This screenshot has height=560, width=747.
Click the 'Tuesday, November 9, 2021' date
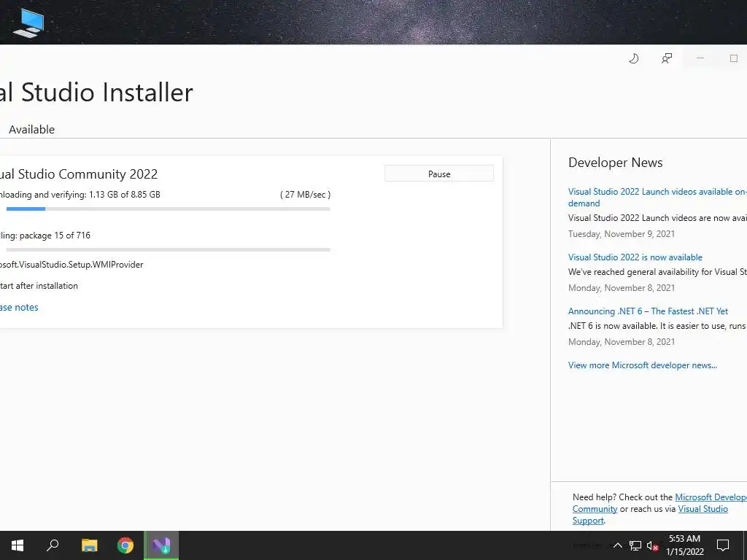(622, 234)
